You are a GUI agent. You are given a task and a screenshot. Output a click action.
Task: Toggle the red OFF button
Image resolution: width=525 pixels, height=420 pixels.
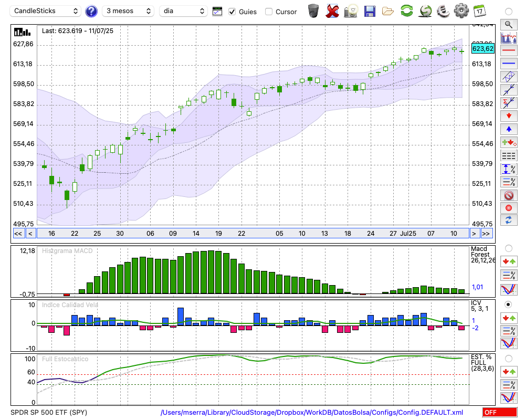500,412
